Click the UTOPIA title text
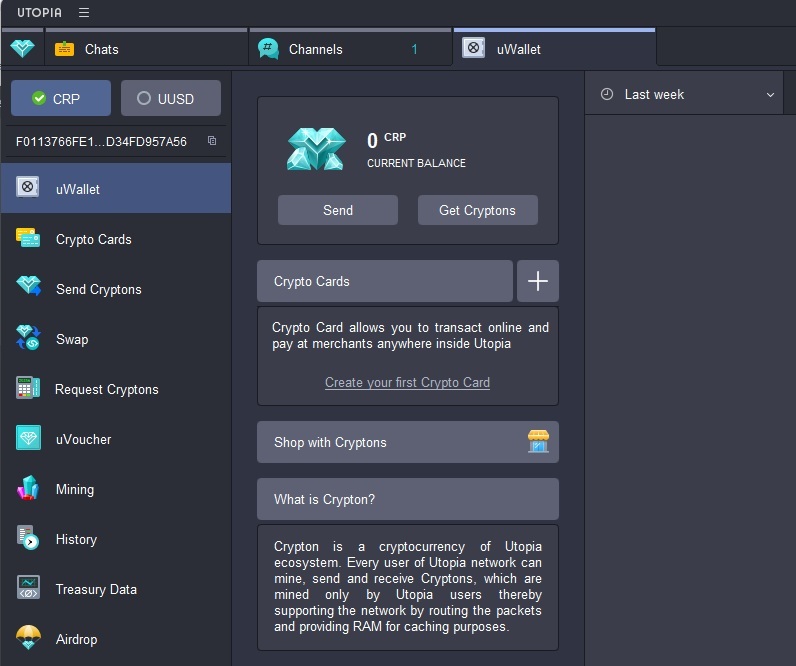This screenshot has width=796, height=666. [39, 12]
